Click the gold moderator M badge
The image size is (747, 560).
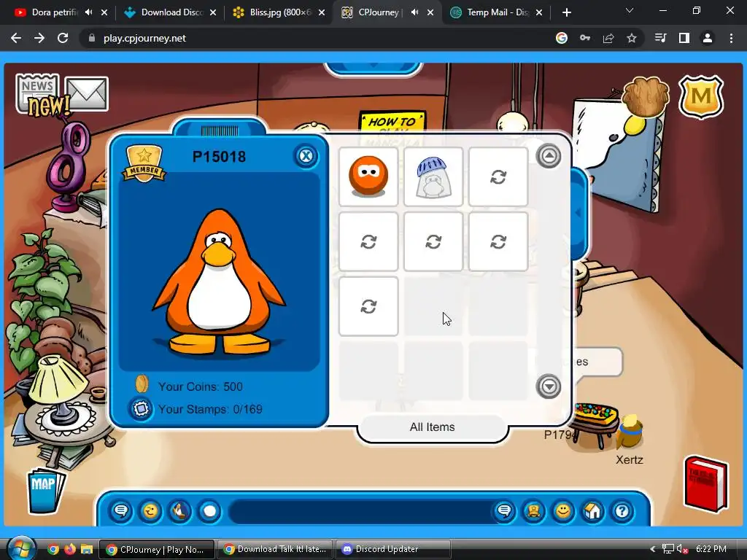point(701,97)
